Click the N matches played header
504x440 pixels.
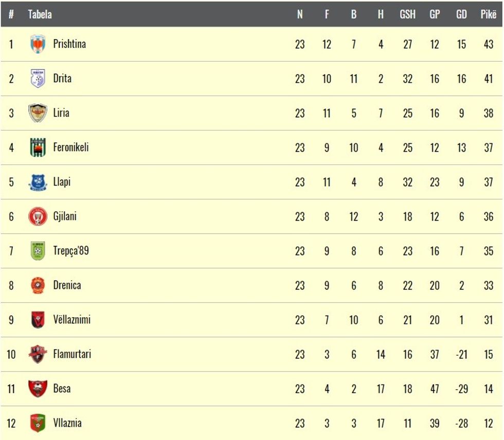coord(299,14)
